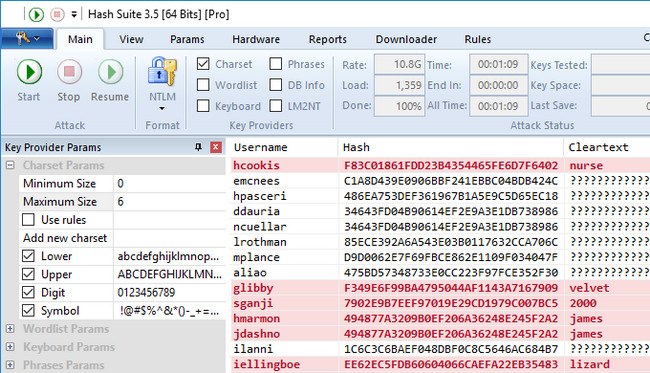The height and width of the screenshot is (373, 650).
Task: Click the Symbol charset value field
Action: click(169, 311)
